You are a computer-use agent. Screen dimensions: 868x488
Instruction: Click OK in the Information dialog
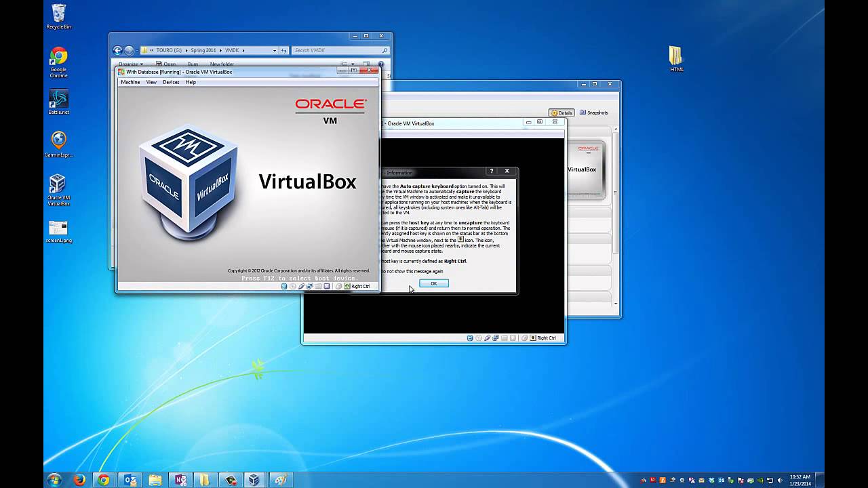click(x=434, y=283)
